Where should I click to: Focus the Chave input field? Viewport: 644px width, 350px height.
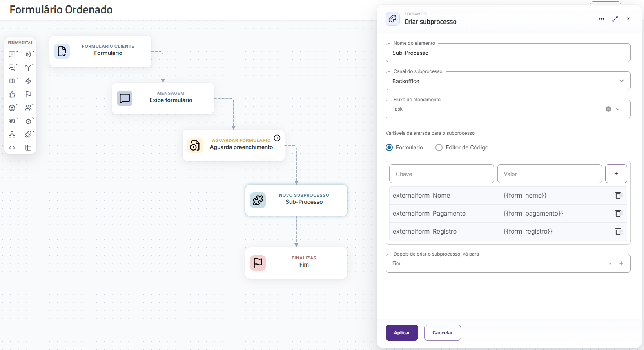(441, 174)
